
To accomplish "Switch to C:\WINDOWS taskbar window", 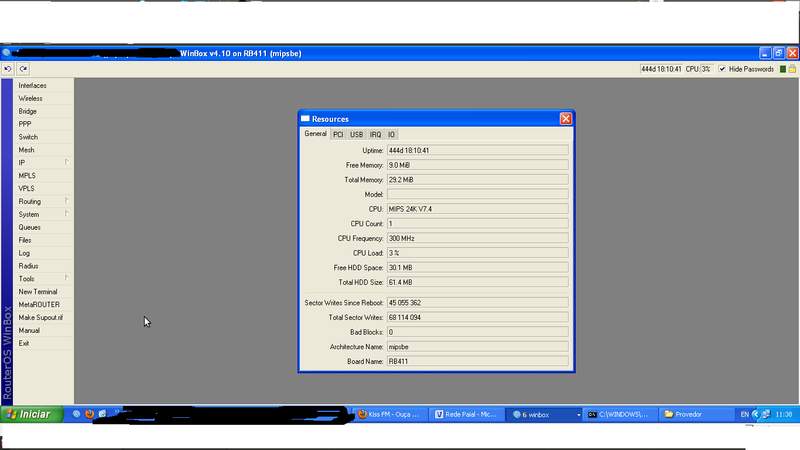I will tap(619, 414).
